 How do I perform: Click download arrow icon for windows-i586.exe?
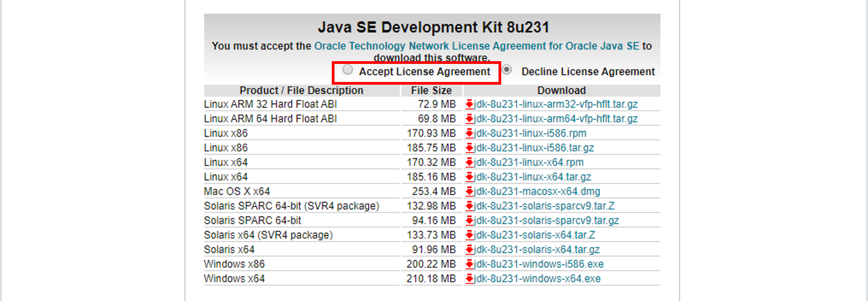point(469,264)
